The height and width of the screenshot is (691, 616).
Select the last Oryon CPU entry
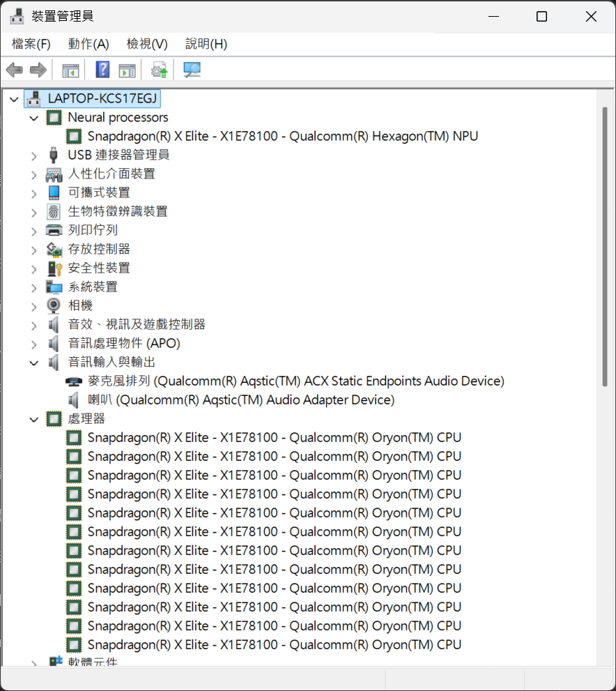click(x=275, y=645)
